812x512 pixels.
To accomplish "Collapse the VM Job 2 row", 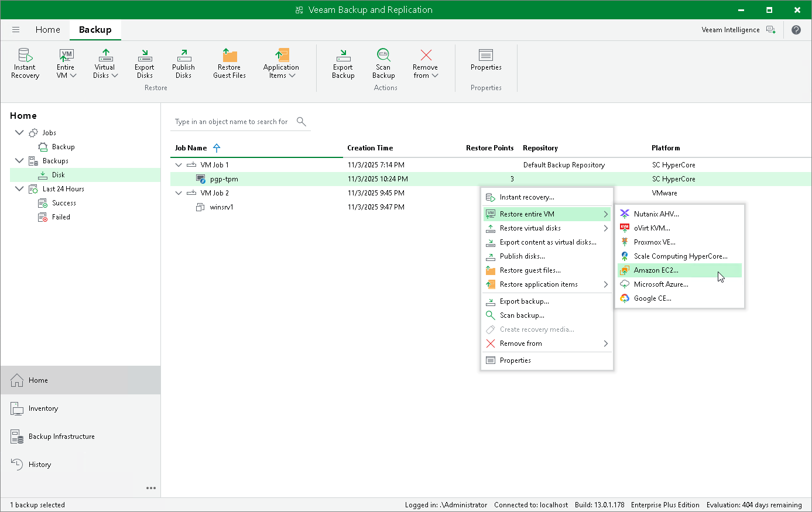I will (179, 193).
